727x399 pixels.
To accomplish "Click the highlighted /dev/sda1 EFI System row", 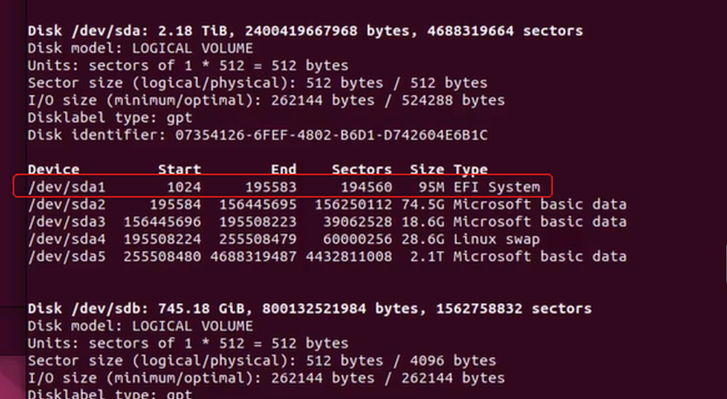I will pos(283,186).
